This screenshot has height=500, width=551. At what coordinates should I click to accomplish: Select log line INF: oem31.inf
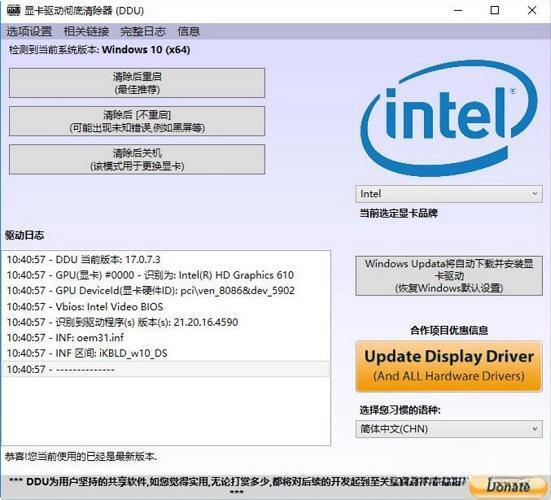[x=167, y=337]
